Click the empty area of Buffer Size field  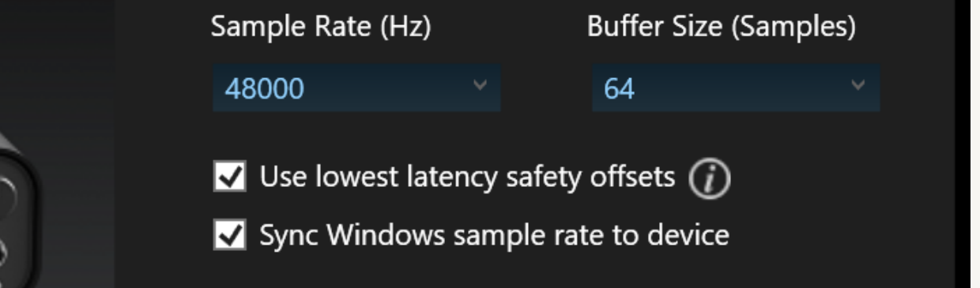[x=743, y=88]
